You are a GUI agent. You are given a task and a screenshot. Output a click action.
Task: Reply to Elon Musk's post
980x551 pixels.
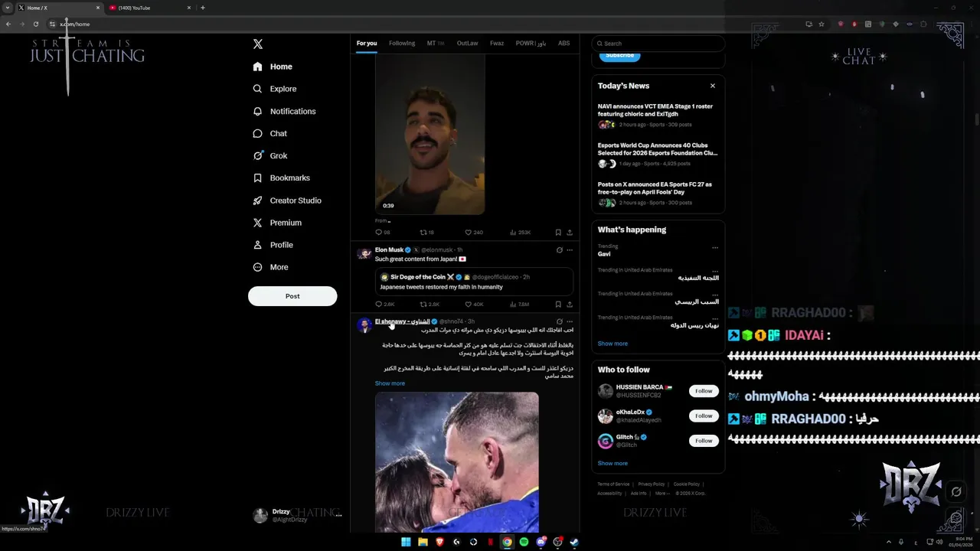(384, 305)
